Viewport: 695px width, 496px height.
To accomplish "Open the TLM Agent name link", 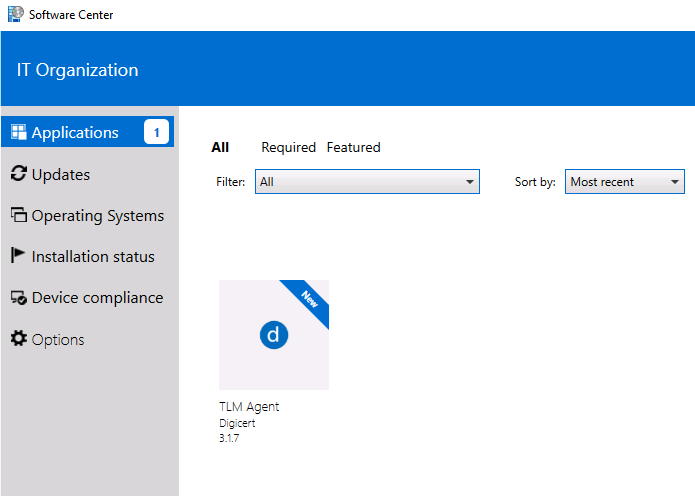I will (249, 407).
